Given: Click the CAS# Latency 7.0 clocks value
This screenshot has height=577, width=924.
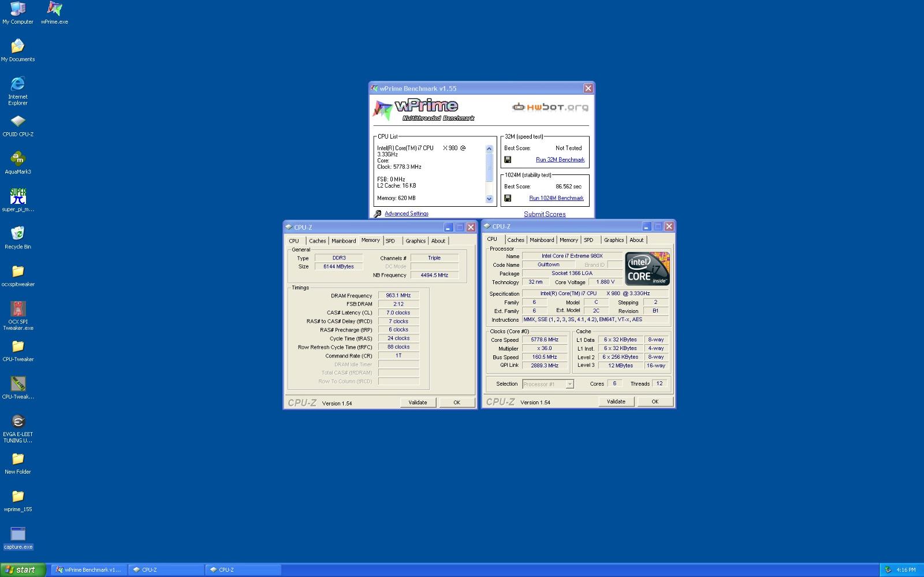Looking at the screenshot, I should (x=398, y=313).
